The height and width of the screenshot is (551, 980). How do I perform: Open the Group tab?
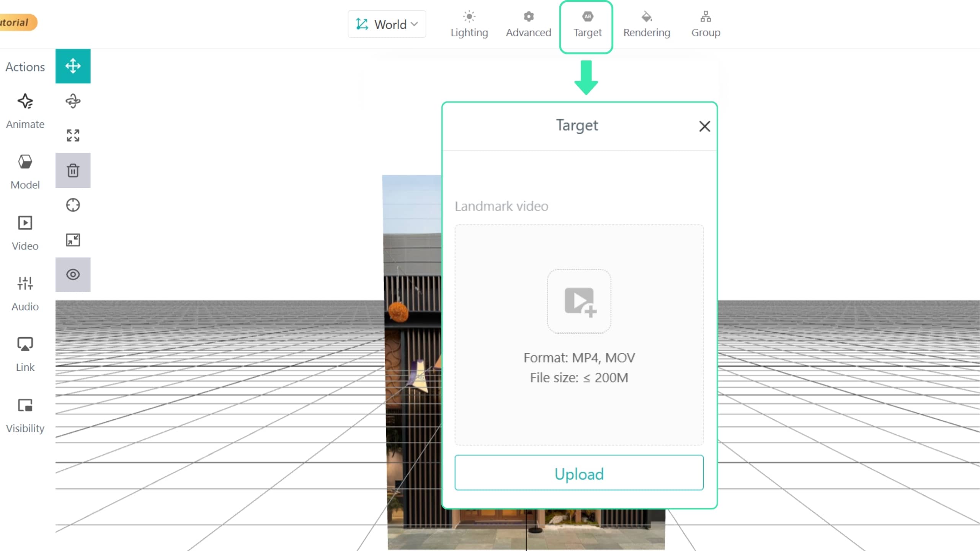706,24
